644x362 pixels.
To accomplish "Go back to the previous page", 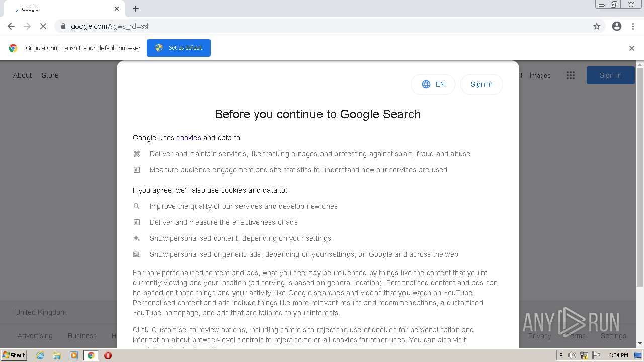I will coord(11,26).
